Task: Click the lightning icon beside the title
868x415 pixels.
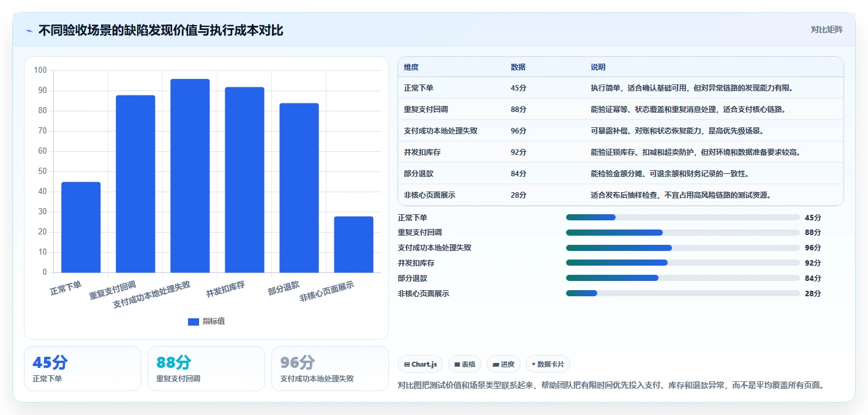Action: 29,30
